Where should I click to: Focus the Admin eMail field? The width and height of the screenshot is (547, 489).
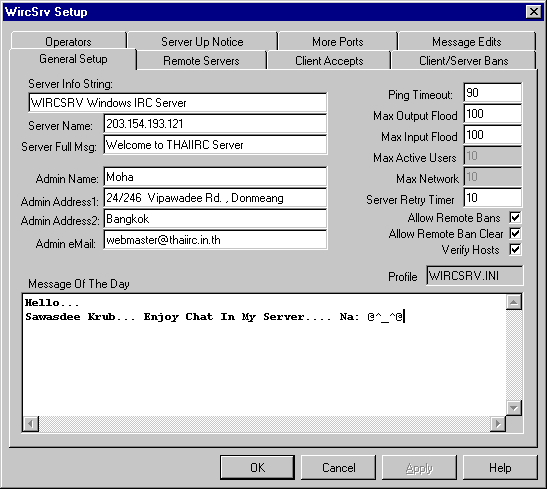[x=215, y=240]
